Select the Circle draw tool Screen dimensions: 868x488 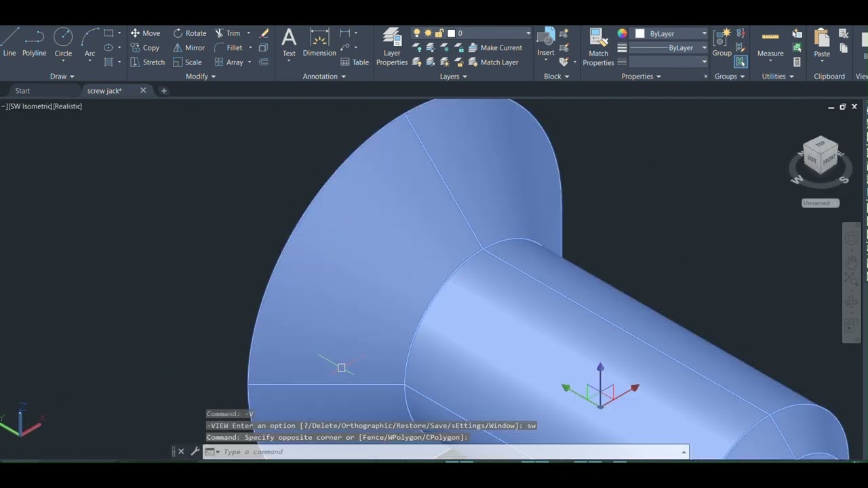pyautogui.click(x=63, y=42)
